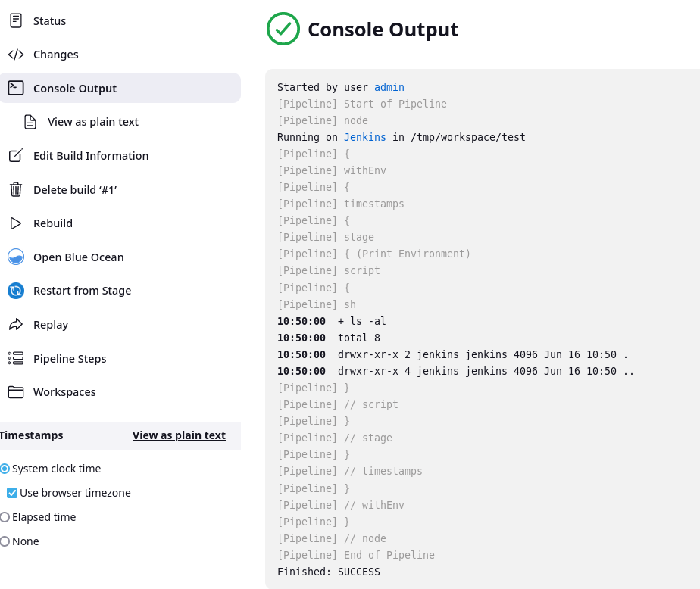The height and width of the screenshot is (589, 700).
Task: Open Blue Ocean via its wave icon
Action: click(16, 257)
